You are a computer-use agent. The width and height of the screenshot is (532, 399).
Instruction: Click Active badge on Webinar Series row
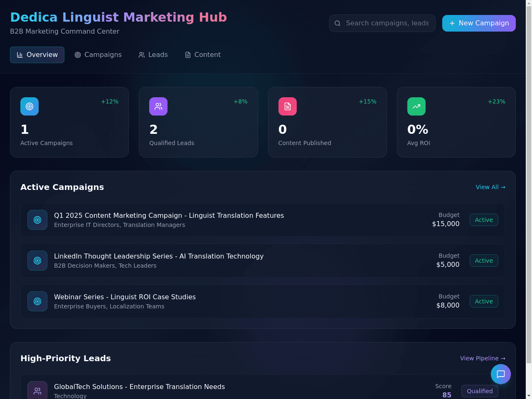tap(484, 301)
